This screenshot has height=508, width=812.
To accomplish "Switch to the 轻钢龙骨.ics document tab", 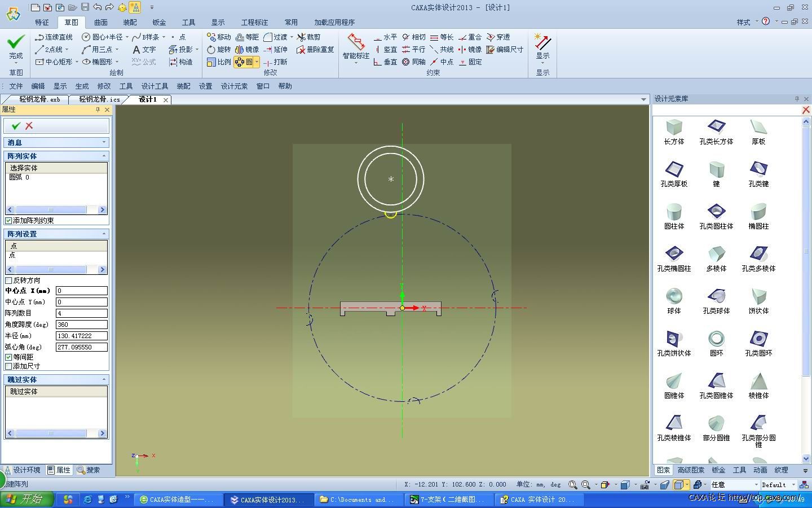I will (99, 99).
